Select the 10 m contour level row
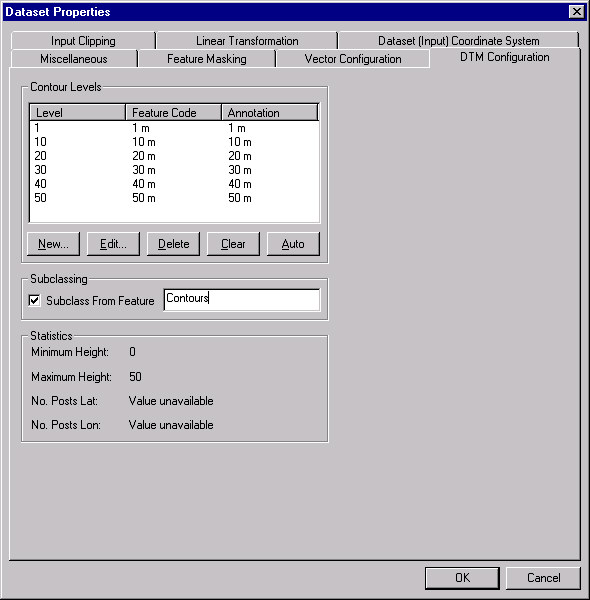590x600 pixels. 174,142
